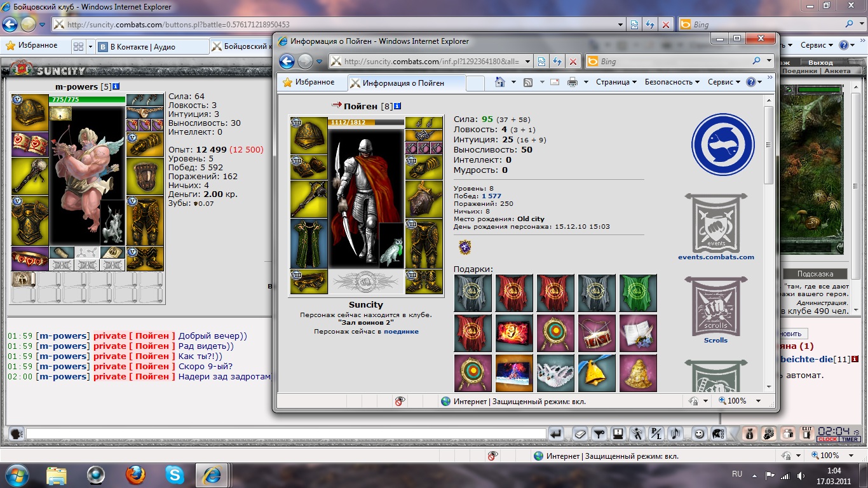868x488 pixels.
Task: Open Skype from the Windows taskbar
Action: pyautogui.click(x=175, y=474)
